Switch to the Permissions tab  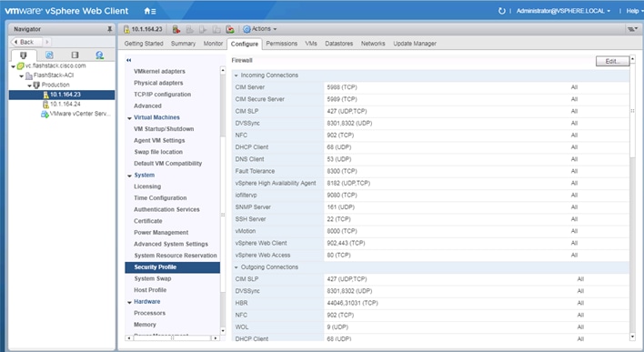pyautogui.click(x=282, y=44)
